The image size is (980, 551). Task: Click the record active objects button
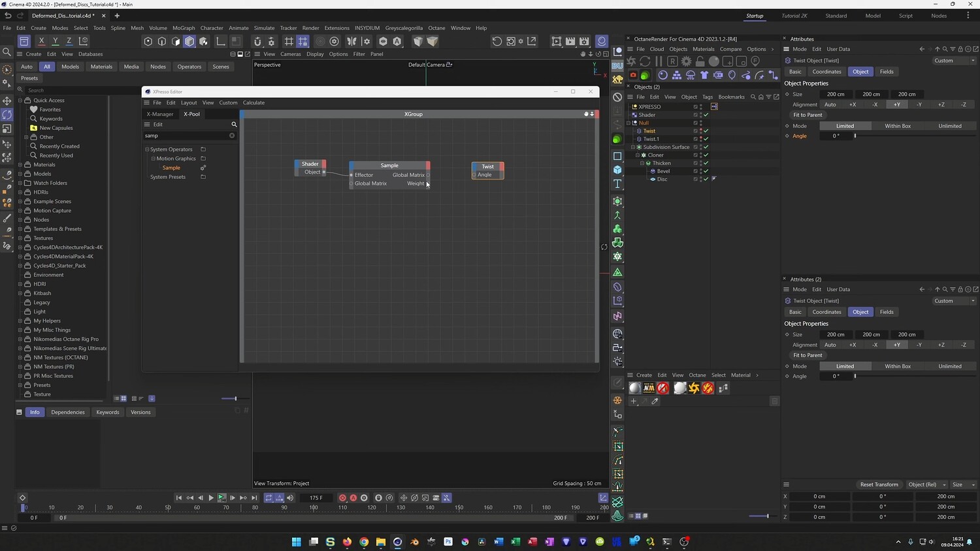coord(342,498)
